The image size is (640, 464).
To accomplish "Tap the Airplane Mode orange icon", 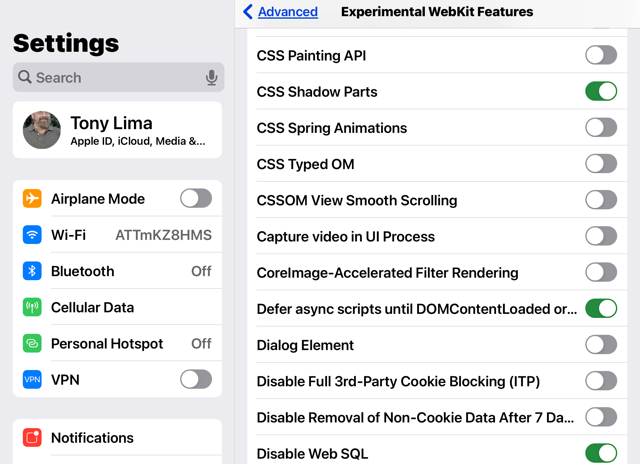I will pyautogui.click(x=32, y=199).
